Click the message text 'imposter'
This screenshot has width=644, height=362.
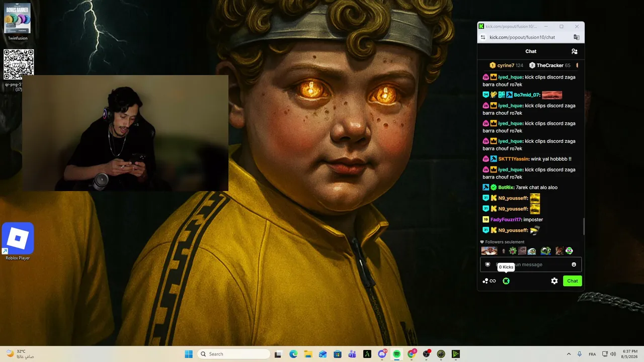click(533, 220)
